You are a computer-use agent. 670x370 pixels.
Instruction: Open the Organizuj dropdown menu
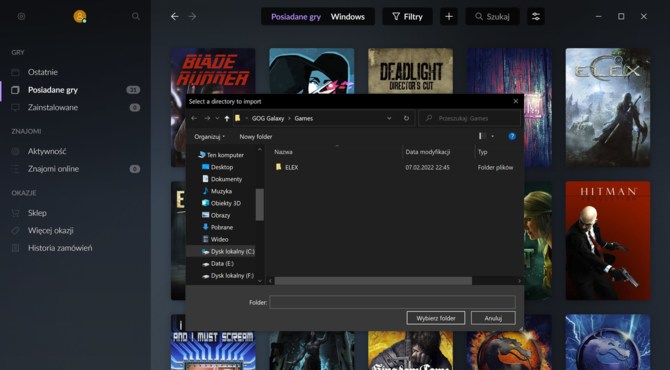tap(209, 137)
